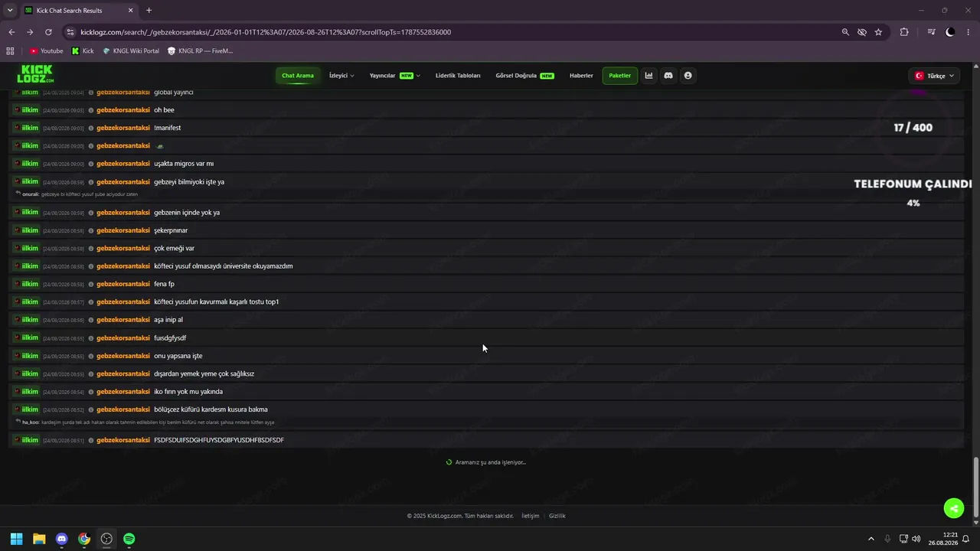Open File Explorer from the taskbar
The height and width of the screenshot is (551, 980).
[x=39, y=539]
